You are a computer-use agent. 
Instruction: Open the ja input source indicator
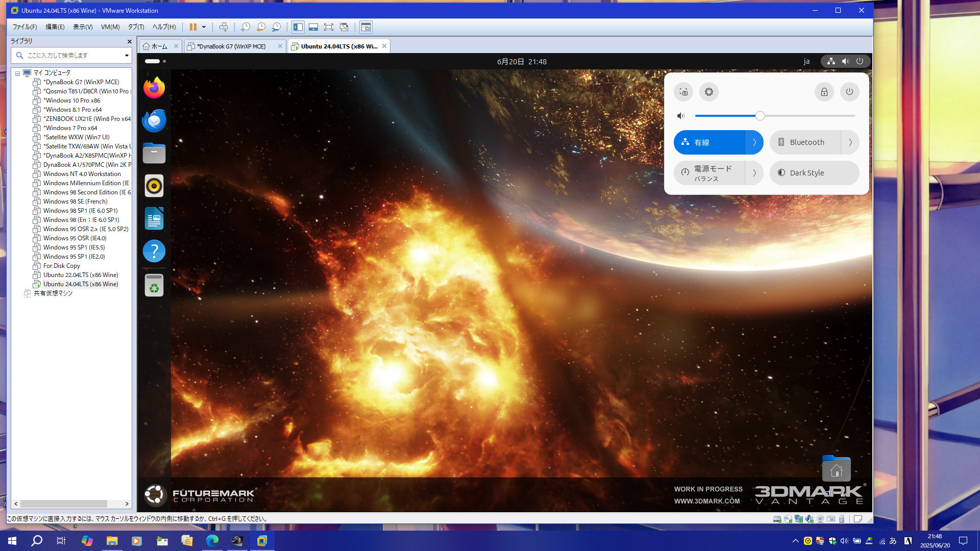point(806,61)
